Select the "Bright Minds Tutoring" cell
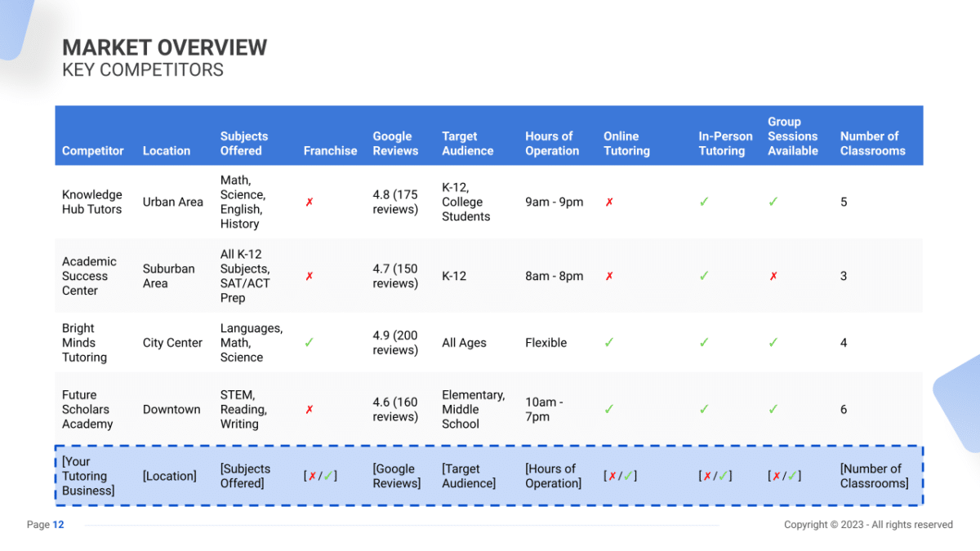The height and width of the screenshot is (551, 980). [x=85, y=343]
